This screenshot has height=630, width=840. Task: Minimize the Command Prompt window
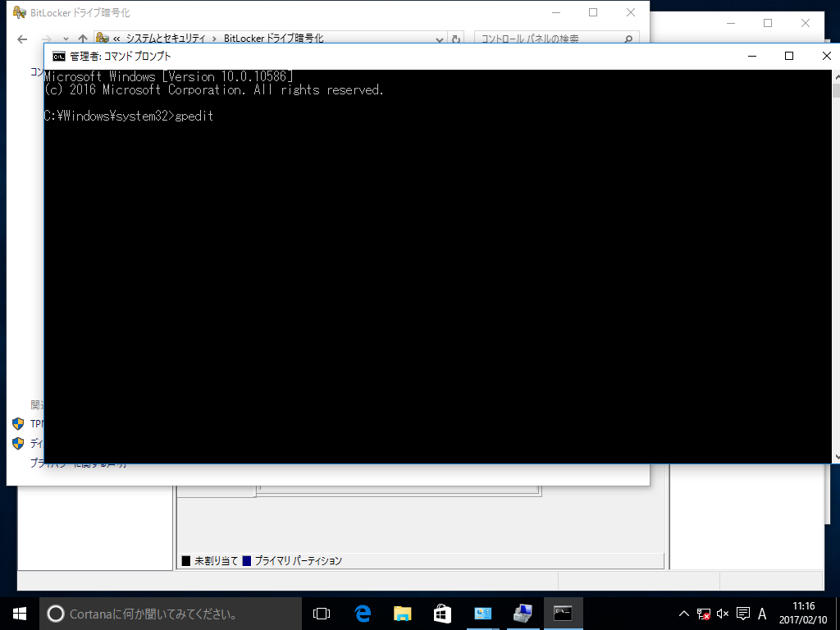(752, 57)
